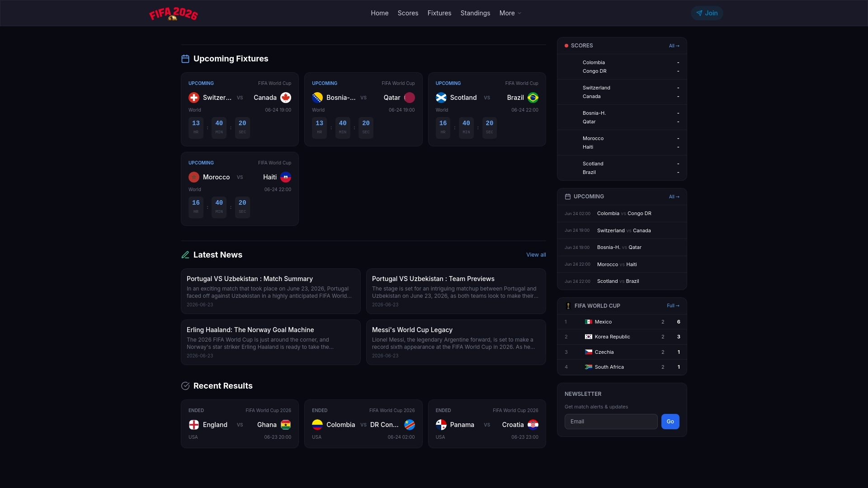Click the Switzerland flag in upcoming fixtures
Image resolution: width=868 pixels, height=488 pixels.
click(194, 98)
